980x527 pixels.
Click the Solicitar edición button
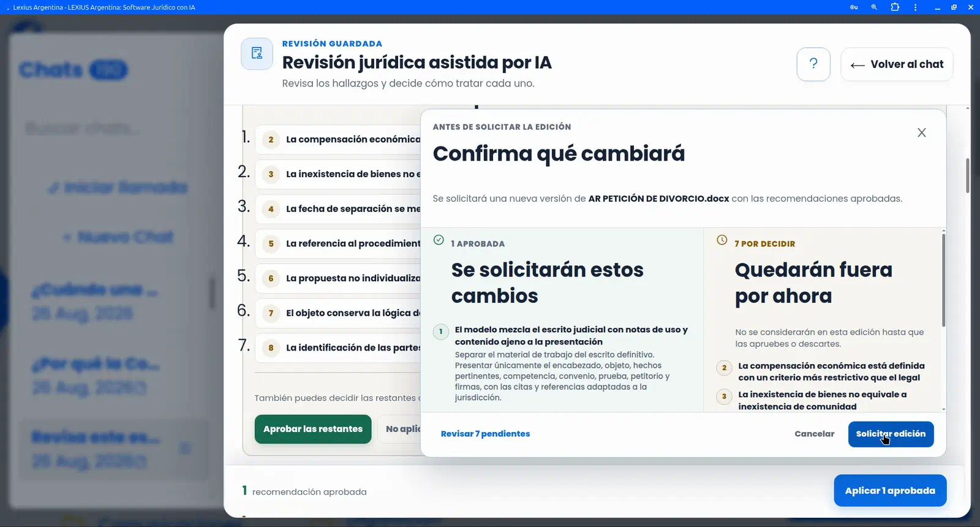click(x=891, y=434)
